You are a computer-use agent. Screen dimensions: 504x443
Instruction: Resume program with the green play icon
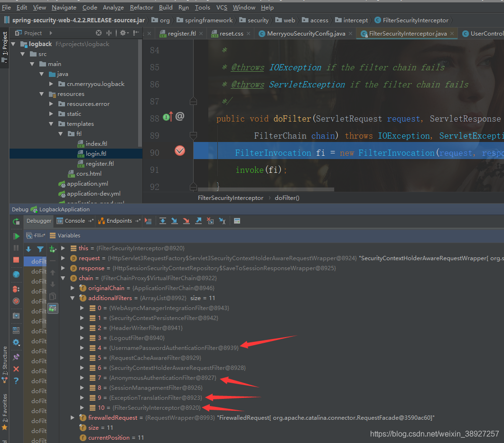click(16, 236)
